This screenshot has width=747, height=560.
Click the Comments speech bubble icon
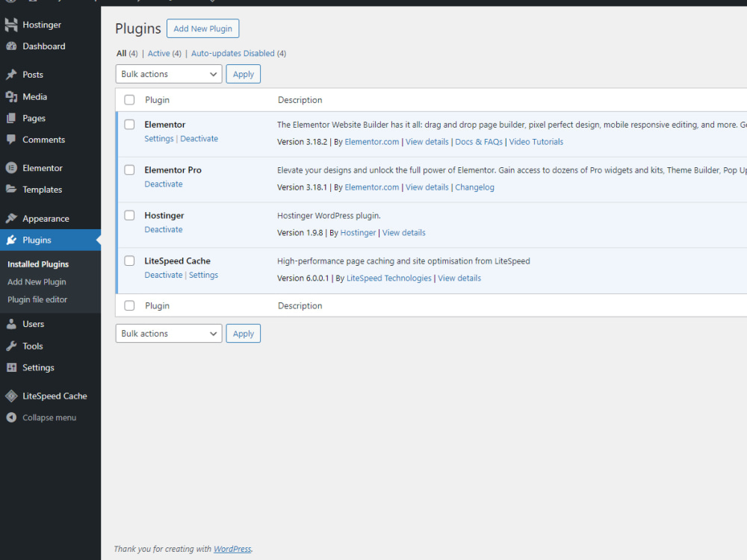pyautogui.click(x=10, y=140)
